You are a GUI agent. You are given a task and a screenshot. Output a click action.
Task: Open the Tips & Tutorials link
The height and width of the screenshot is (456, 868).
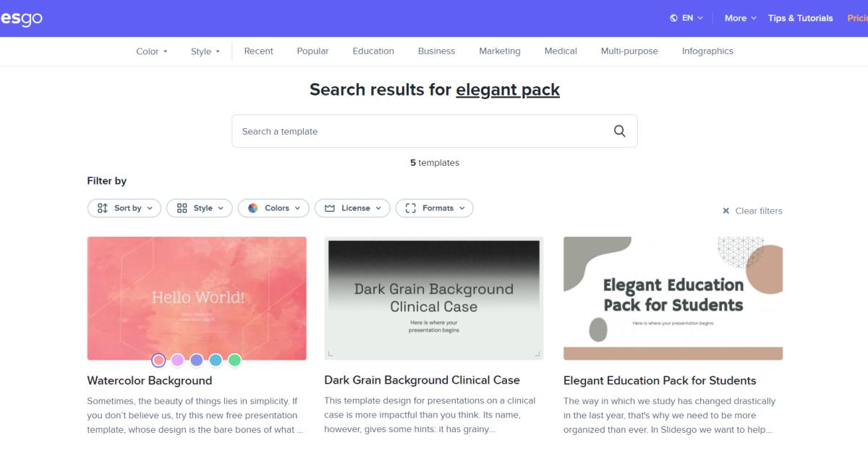[800, 18]
